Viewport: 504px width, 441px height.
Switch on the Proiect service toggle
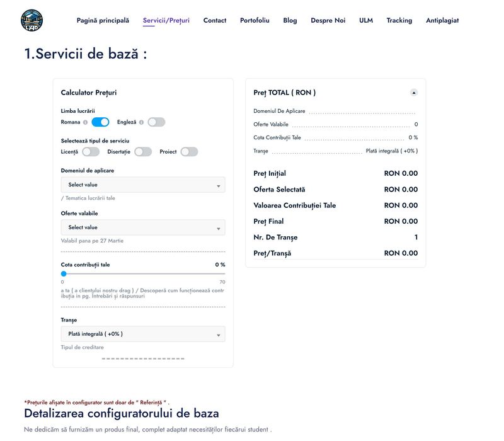(x=189, y=152)
